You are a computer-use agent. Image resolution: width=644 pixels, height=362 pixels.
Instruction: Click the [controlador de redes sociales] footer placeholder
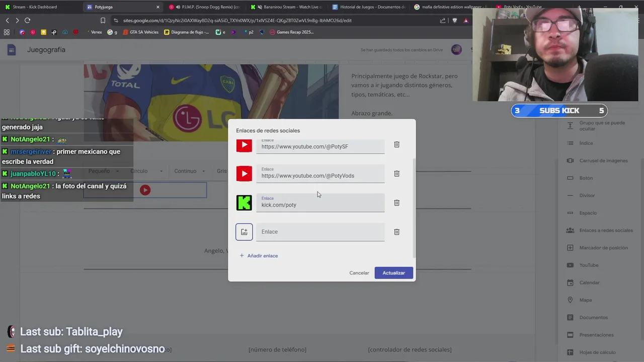(410, 349)
